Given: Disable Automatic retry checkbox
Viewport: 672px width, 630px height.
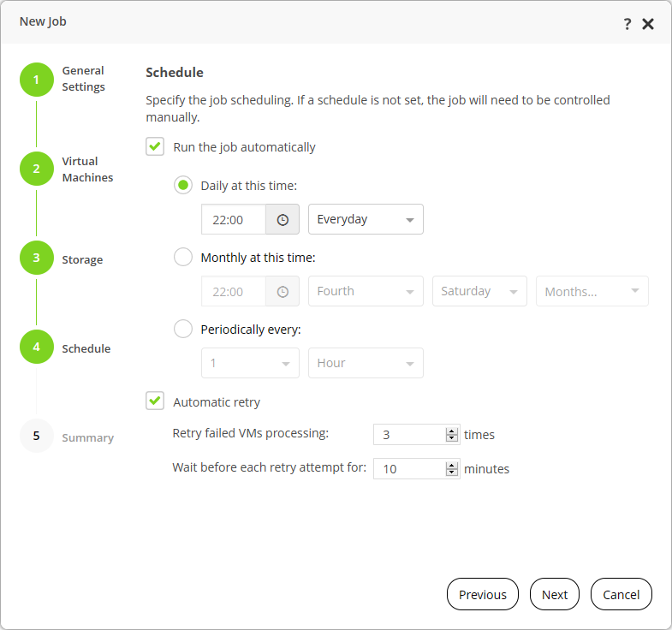Looking at the screenshot, I should 155,401.
